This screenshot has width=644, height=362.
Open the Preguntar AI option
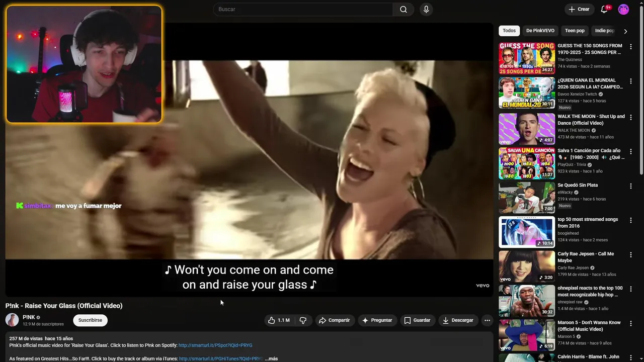click(x=377, y=320)
